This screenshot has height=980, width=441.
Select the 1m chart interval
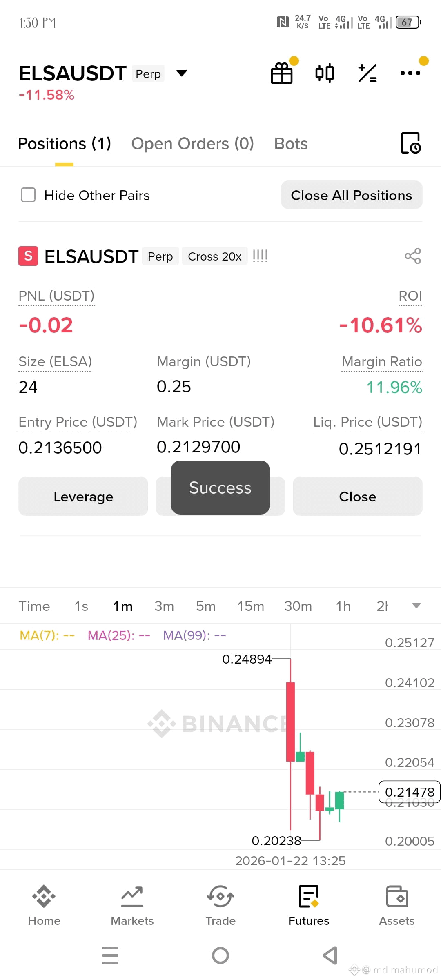tap(123, 606)
